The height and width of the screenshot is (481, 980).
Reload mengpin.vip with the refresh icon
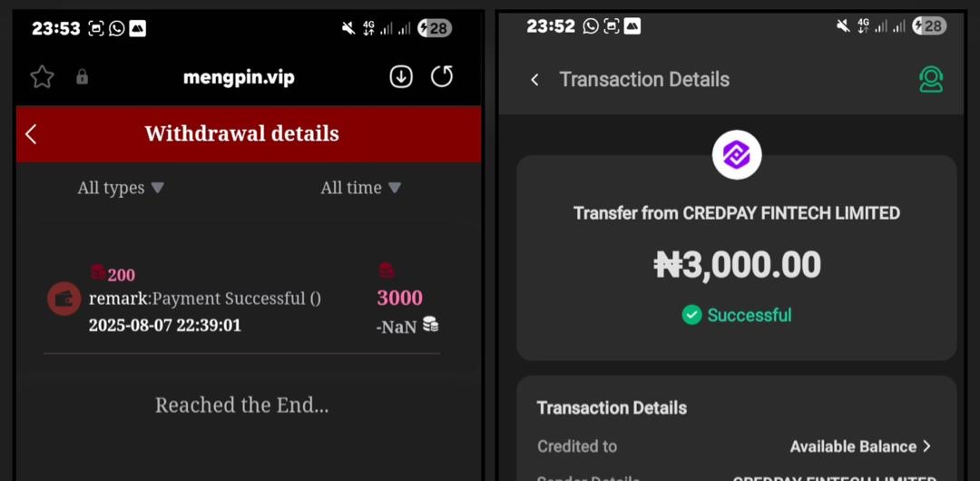click(442, 76)
